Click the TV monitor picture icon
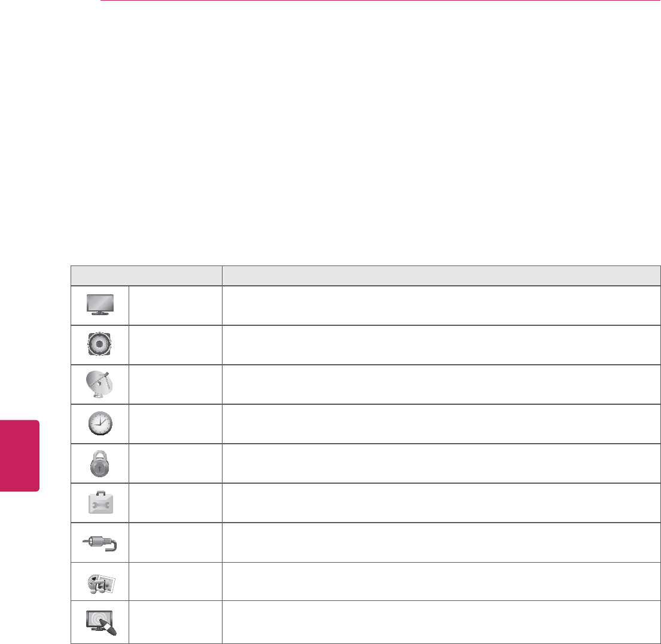661x644 pixels. [100, 305]
